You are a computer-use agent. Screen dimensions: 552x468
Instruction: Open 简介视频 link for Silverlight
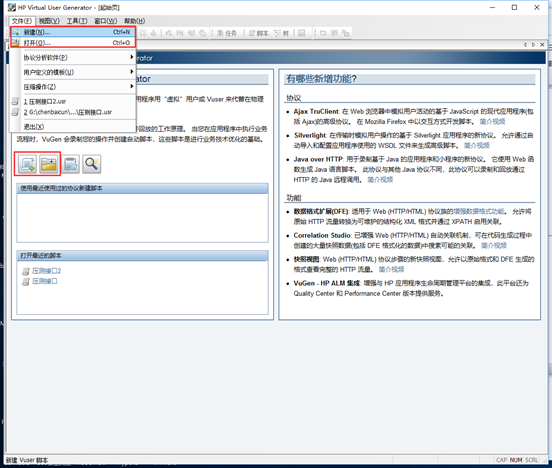pos(477,145)
